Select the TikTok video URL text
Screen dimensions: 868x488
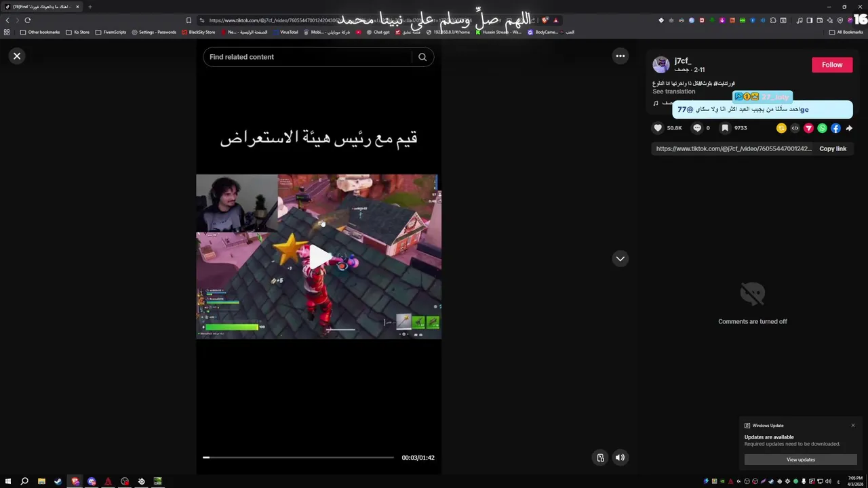pos(734,149)
